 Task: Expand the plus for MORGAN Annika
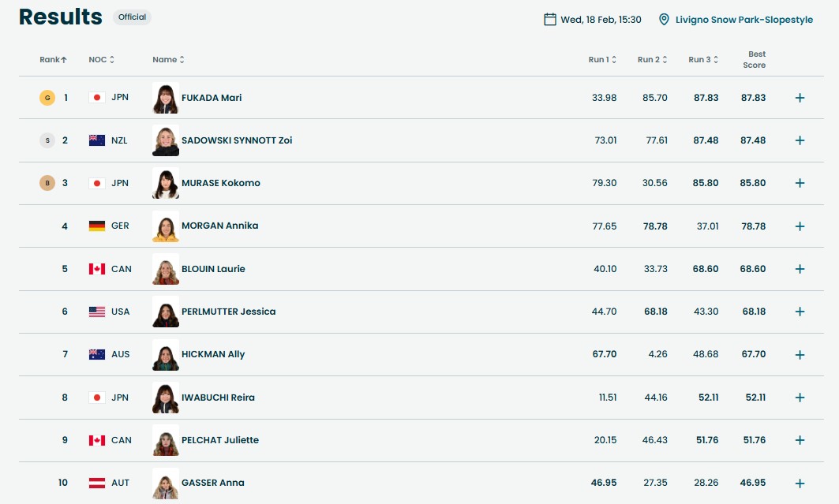click(x=800, y=226)
